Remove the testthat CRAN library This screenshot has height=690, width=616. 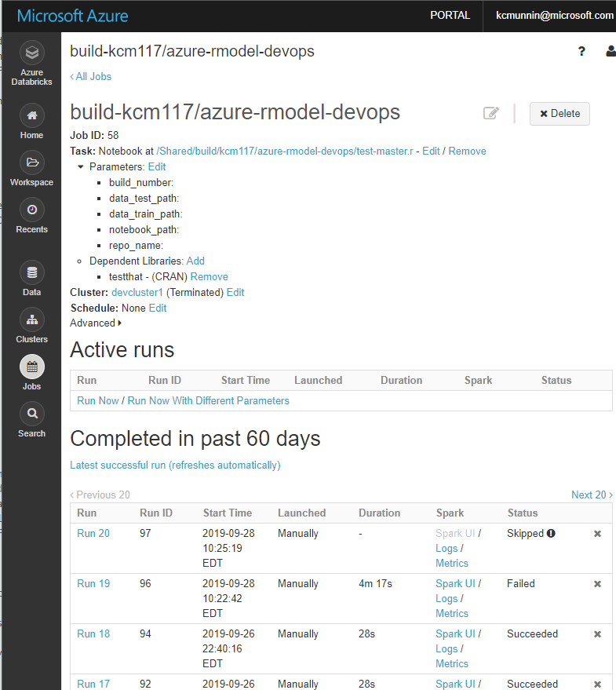(x=209, y=277)
